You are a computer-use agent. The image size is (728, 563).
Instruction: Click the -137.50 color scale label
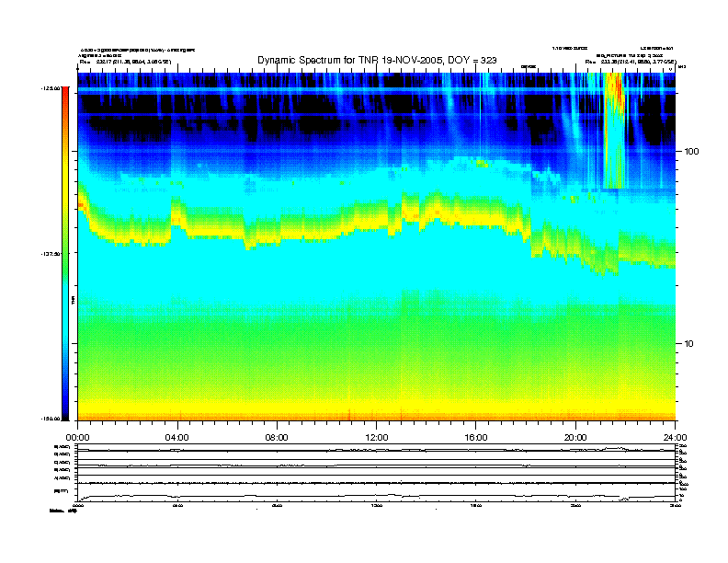51,254
